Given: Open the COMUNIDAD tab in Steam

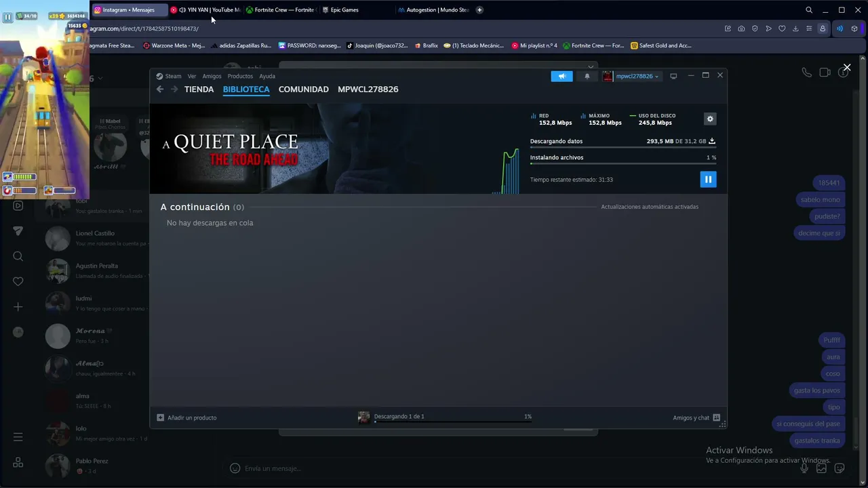Looking at the screenshot, I should pos(304,89).
